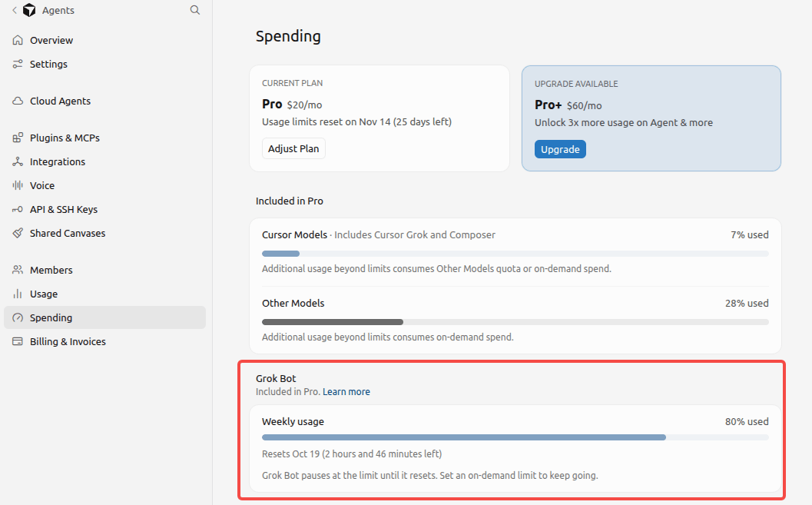Image resolution: width=812 pixels, height=505 pixels.
Task: Click the Settings sliders icon
Action: tap(18, 64)
